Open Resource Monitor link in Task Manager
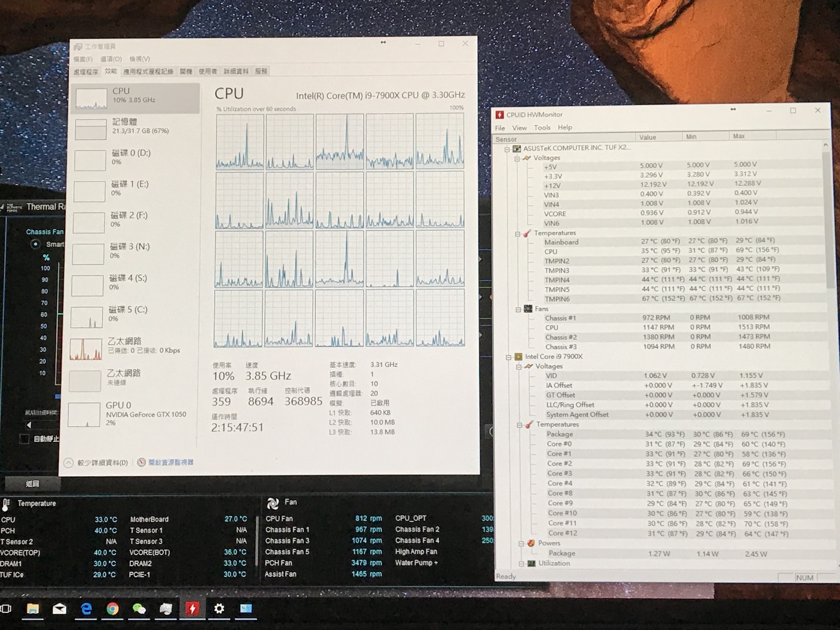Viewport: 840px width, 630px height. [171, 462]
